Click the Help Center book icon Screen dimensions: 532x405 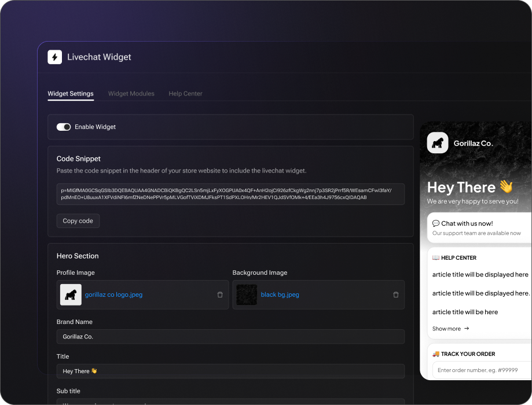pyautogui.click(x=436, y=258)
